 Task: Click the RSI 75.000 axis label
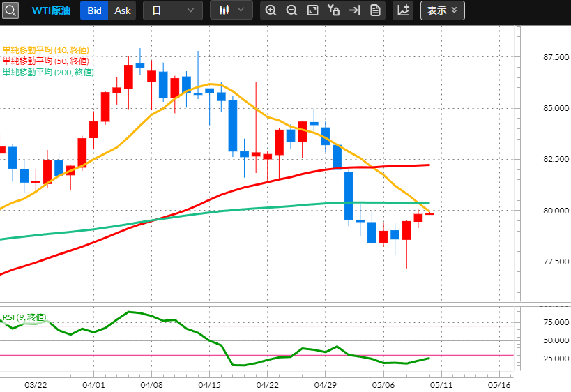click(556, 322)
